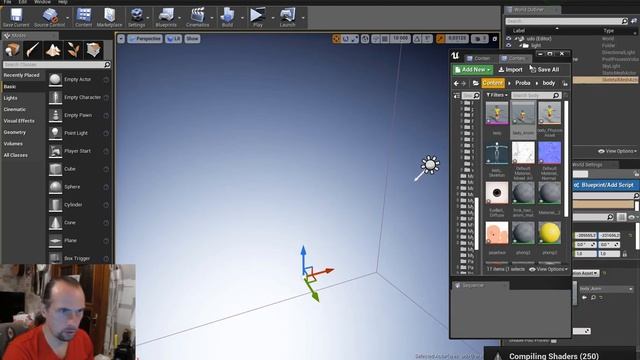640x360 pixels.
Task: Open the Show viewport dropdown
Action: 192,39
